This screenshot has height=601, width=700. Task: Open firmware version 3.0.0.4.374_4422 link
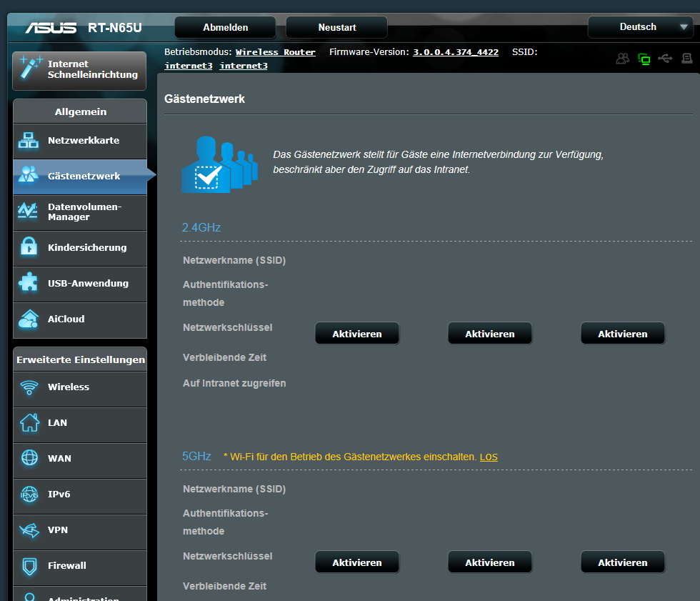(456, 52)
